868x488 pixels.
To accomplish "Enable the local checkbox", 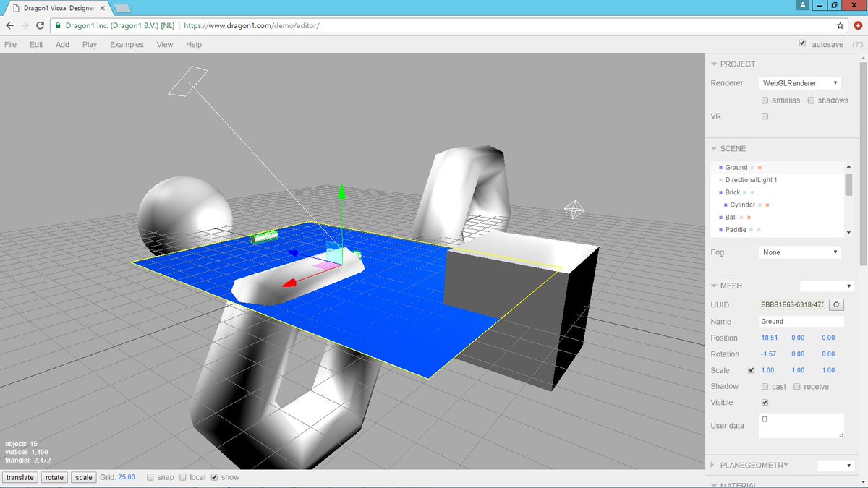I will click(x=182, y=477).
